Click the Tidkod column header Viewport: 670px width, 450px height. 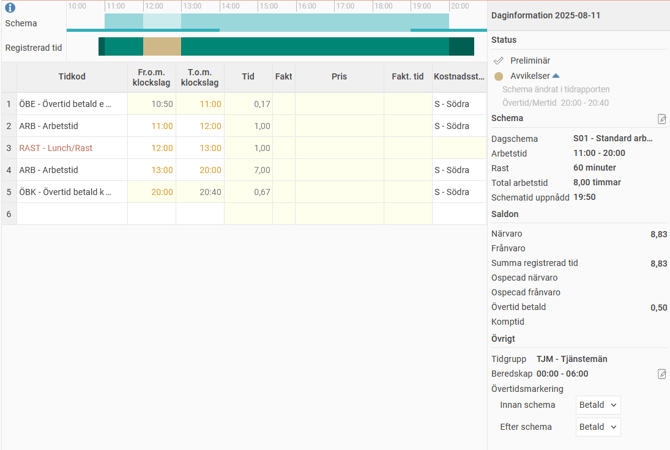coord(72,76)
